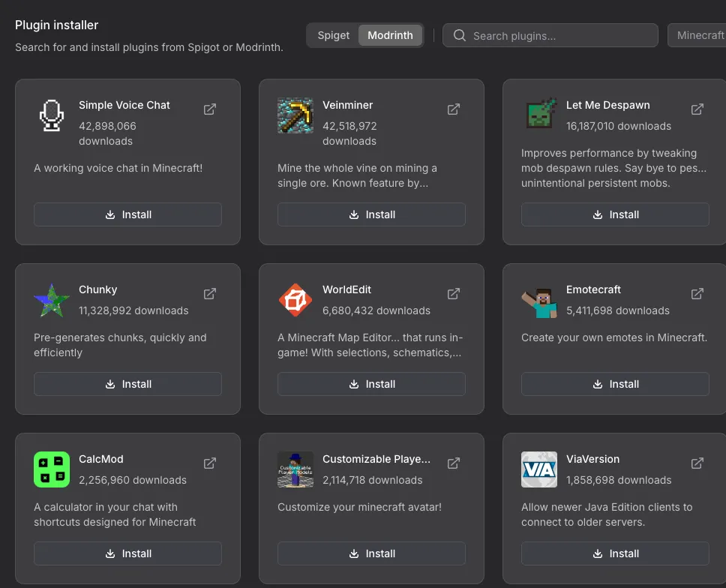The image size is (726, 588).
Task: Open the Minecraft version dropdown
Action: pos(697,35)
